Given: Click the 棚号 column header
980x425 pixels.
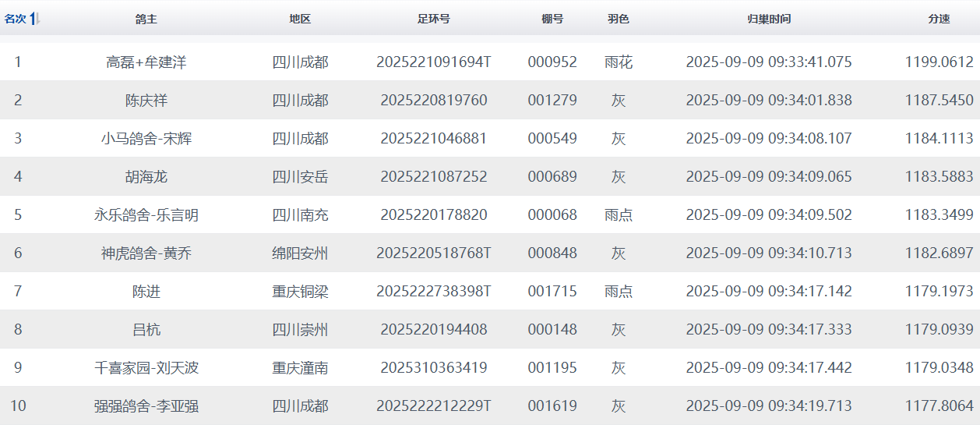Looking at the screenshot, I should tap(552, 19).
